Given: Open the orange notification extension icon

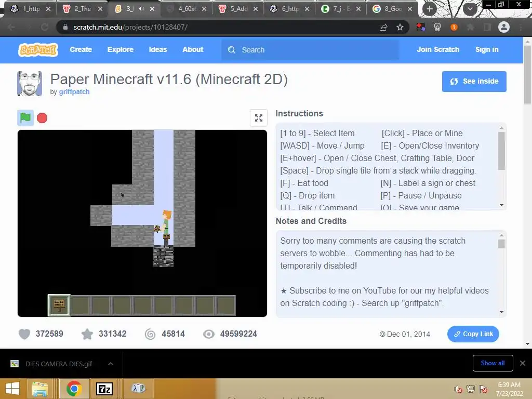Looking at the screenshot, I should [454, 27].
